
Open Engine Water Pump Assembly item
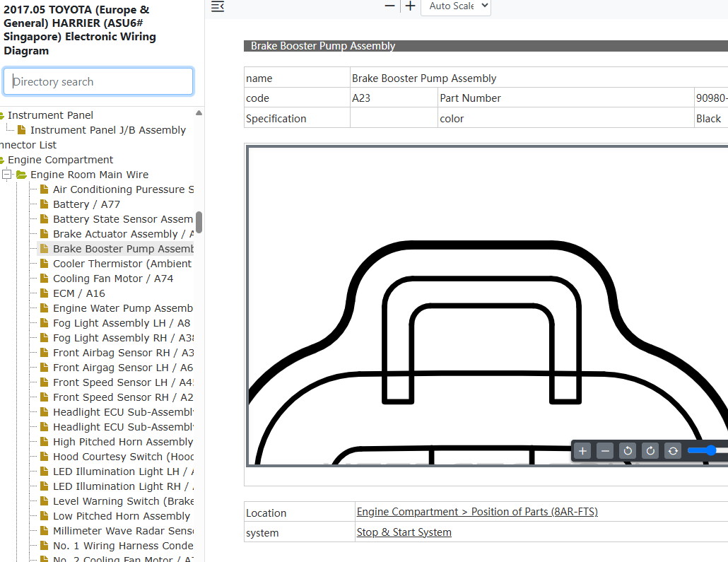click(x=123, y=308)
